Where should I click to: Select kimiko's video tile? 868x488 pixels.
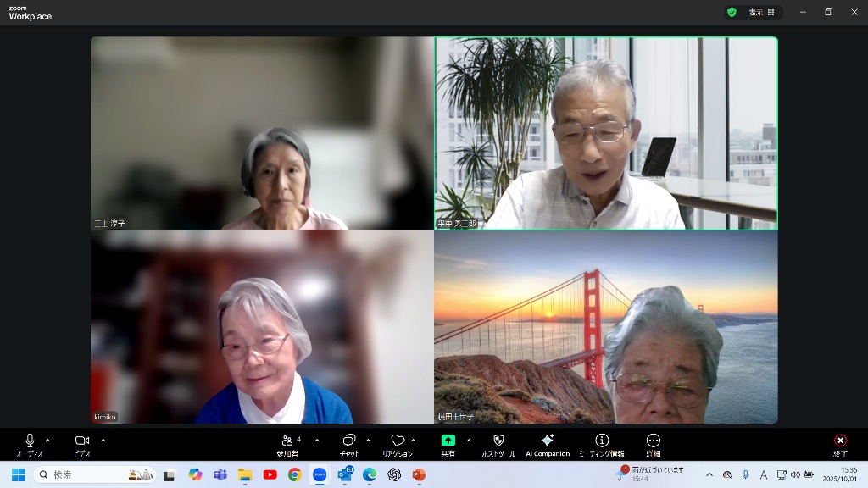(x=262, y=327)
